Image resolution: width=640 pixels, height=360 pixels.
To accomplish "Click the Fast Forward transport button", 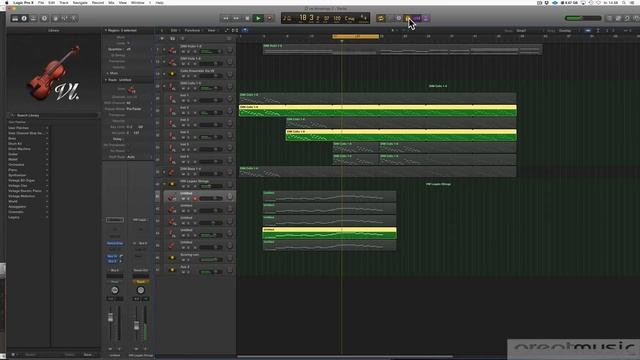I will pos(236,18).
